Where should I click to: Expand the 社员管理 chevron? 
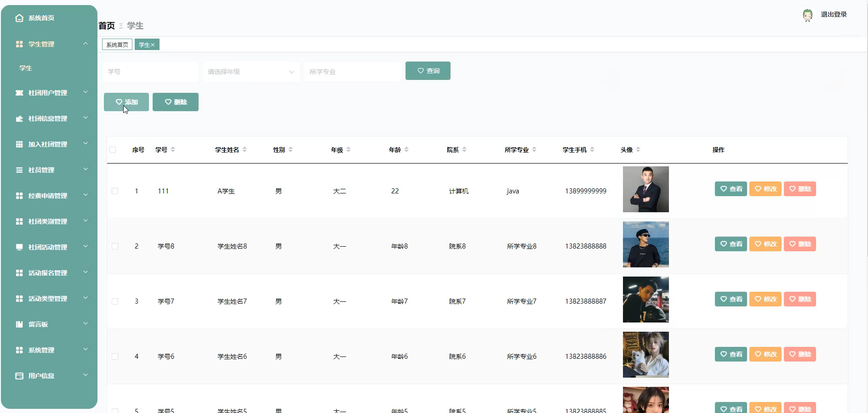pyautogui.click(x=86, y=170)
